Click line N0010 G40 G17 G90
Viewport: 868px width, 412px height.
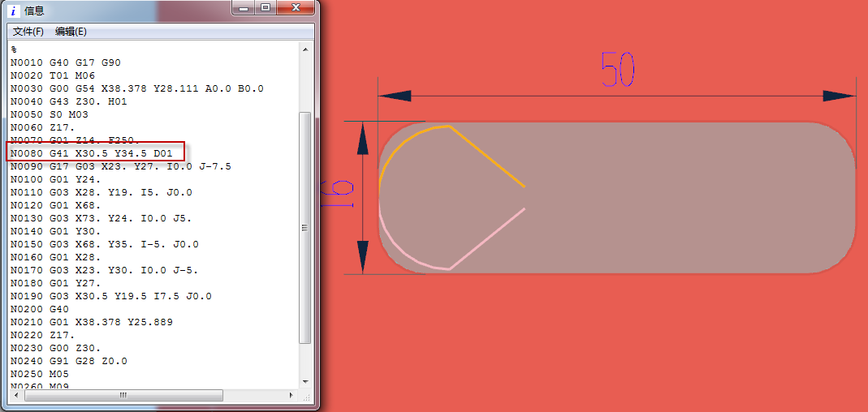pyautogui.click(x=65, y=62)
